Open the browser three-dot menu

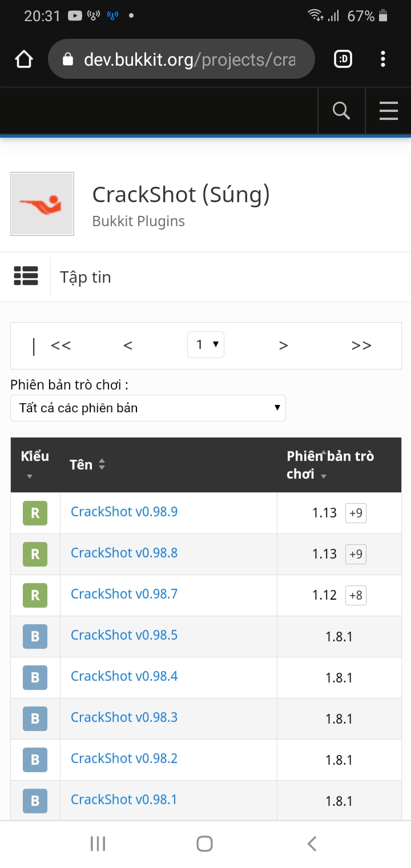coord(382,59)
